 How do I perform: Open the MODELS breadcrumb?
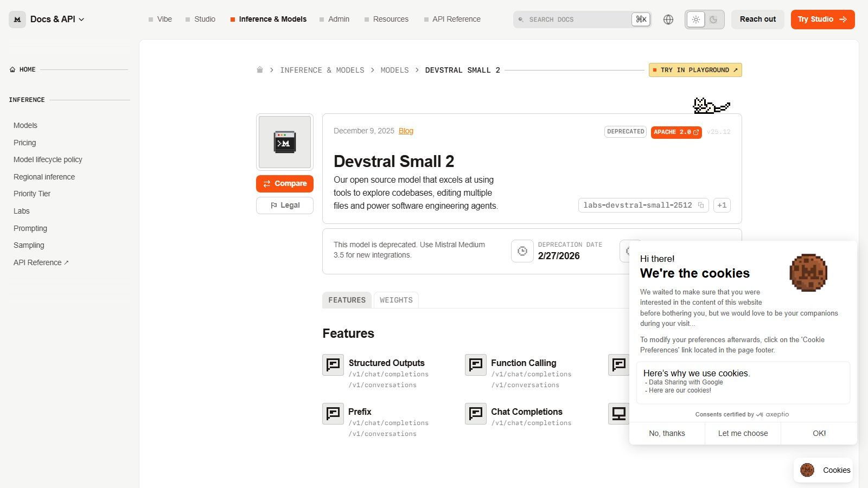click(394, 70)
